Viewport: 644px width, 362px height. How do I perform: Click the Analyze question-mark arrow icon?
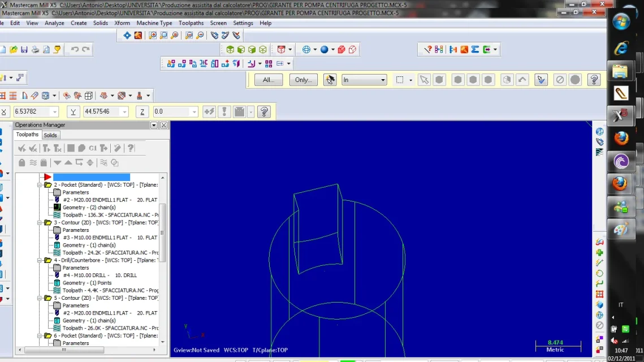pos(427,50)
